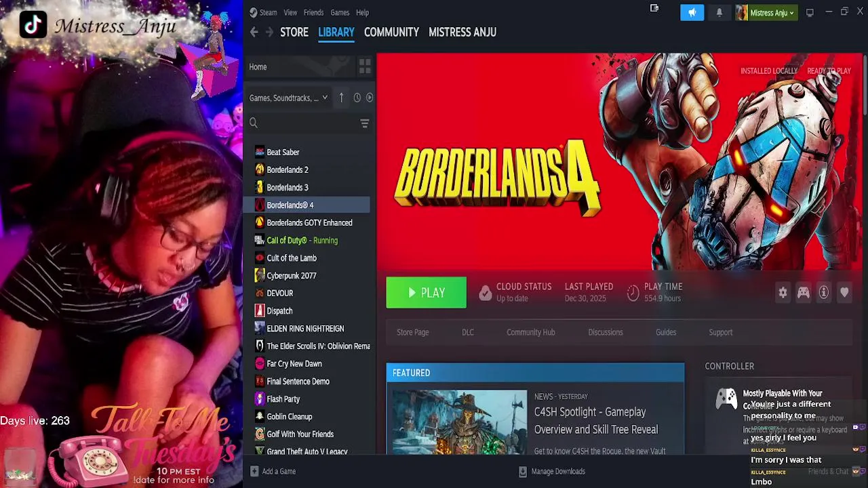
Task: Open the Community Hub link
Action: [x=531, y=332]
